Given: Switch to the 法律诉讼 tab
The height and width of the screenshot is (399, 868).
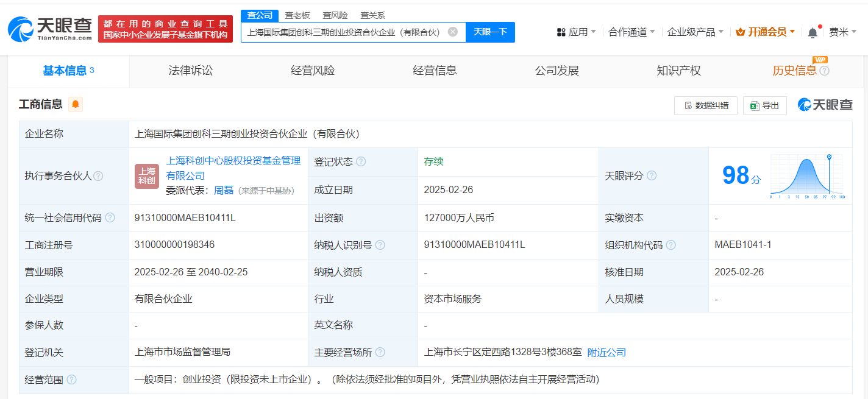Looking at the screenshot, I should coord(191,71).
